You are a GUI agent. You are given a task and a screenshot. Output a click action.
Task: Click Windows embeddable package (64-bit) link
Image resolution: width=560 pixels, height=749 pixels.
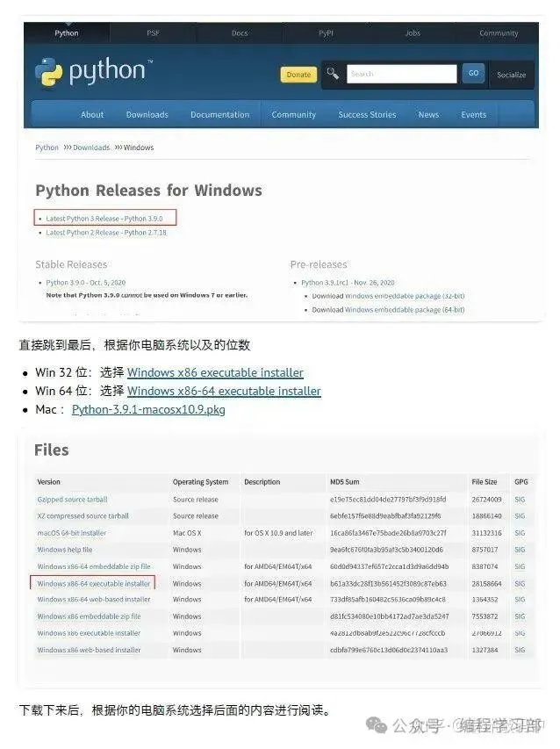point(405,310)
